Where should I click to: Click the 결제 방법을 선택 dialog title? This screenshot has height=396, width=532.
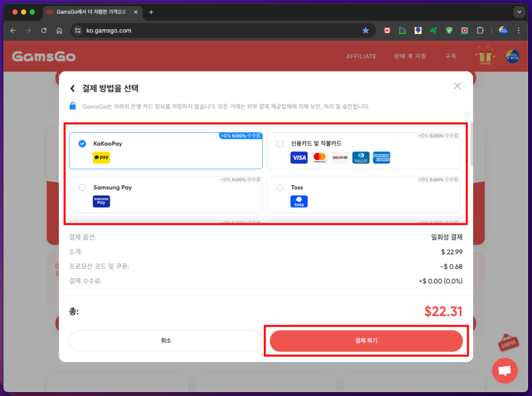pos(110,89)
